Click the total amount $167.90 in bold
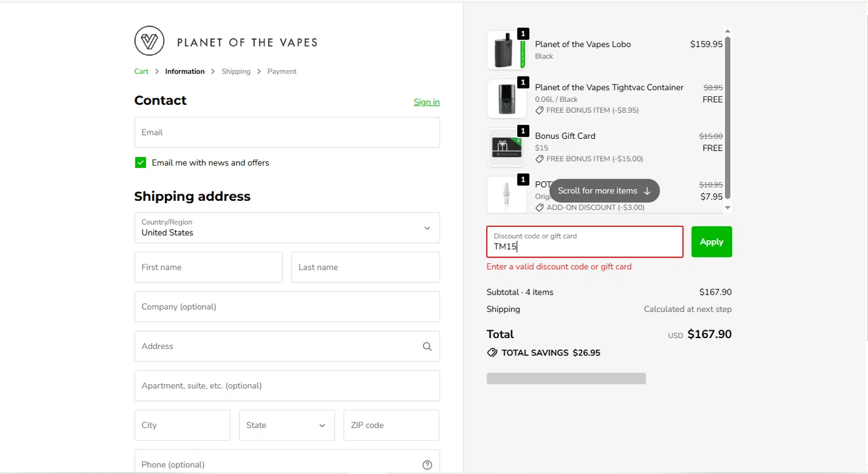Viewport: 868px width, 474px height. pyautogui.click(x=709, y=334)
